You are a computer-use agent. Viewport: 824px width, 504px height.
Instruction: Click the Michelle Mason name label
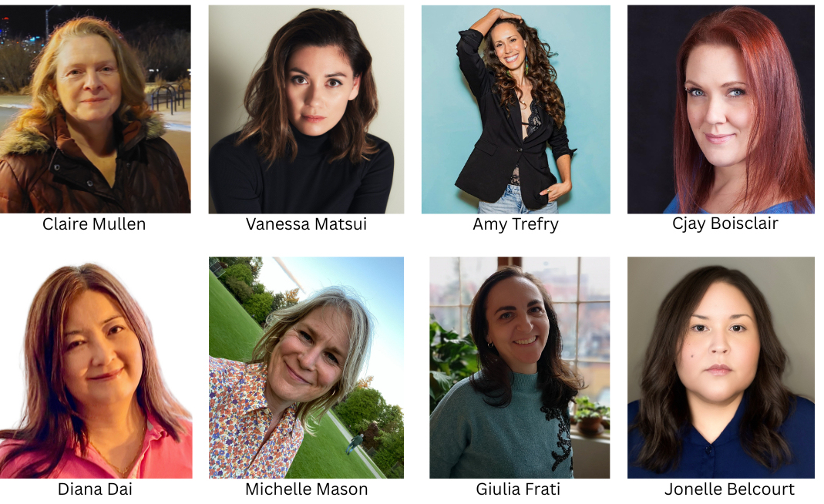click(306, 489)
